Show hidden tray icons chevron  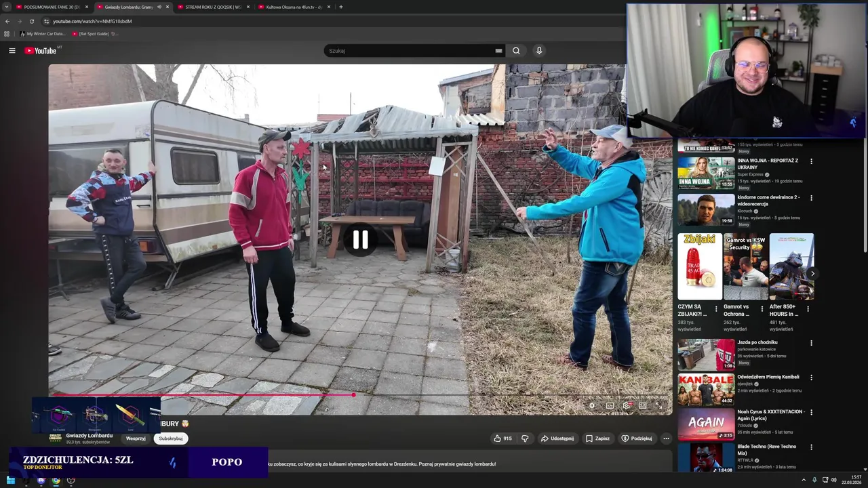[x=803, y=480]
